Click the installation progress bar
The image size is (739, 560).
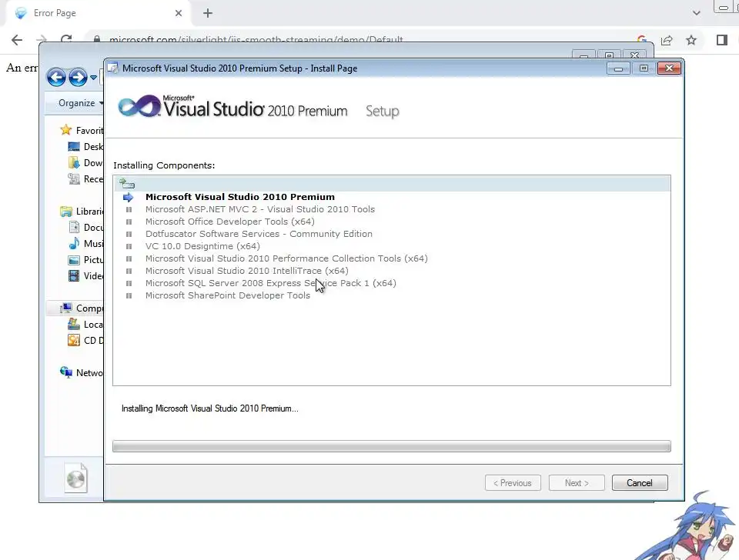391,446
